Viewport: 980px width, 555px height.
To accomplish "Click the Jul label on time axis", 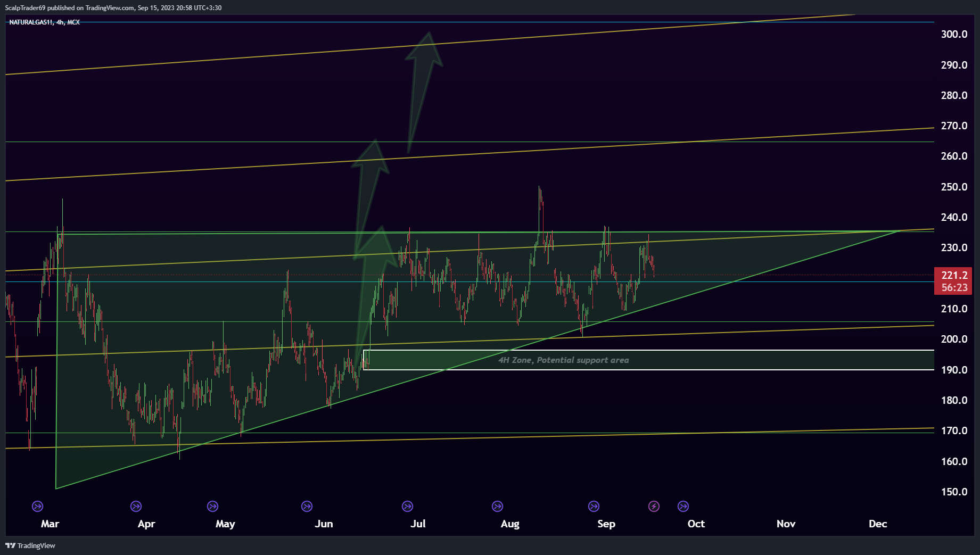I will point(418,524).
